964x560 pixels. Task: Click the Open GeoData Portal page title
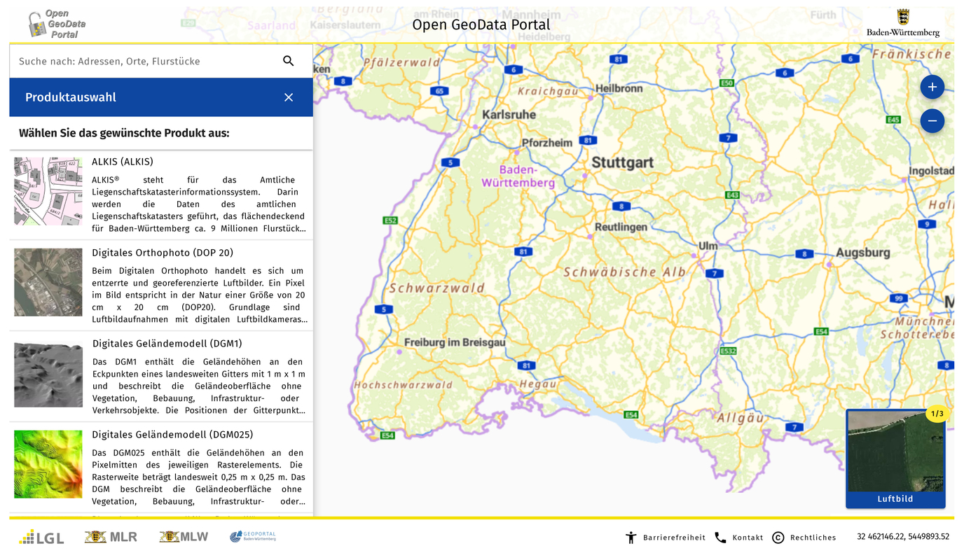[x=481, y=24]
